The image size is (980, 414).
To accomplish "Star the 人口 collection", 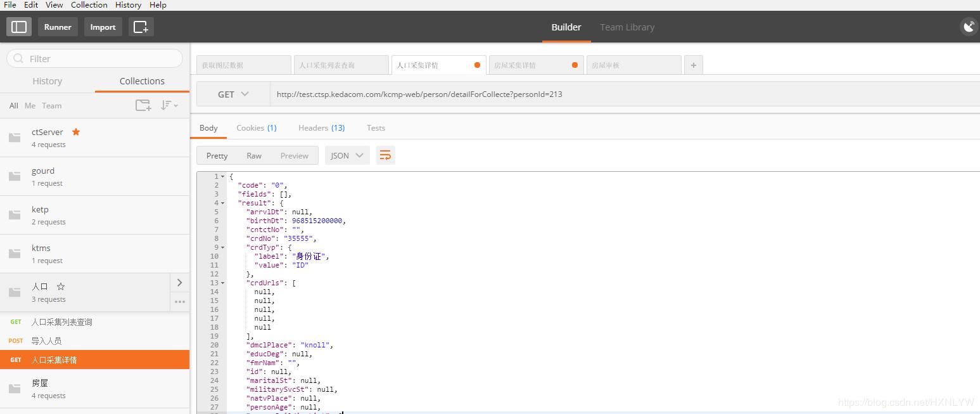I will point(61,287).
